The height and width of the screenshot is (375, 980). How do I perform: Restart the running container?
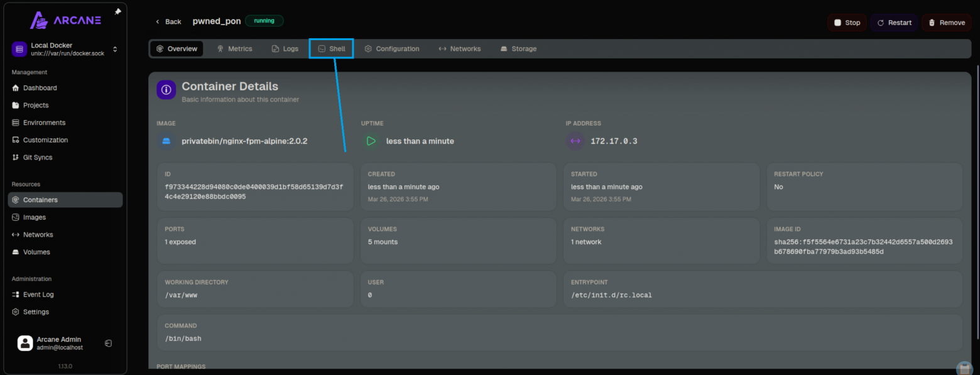click(x=894, y=22)
